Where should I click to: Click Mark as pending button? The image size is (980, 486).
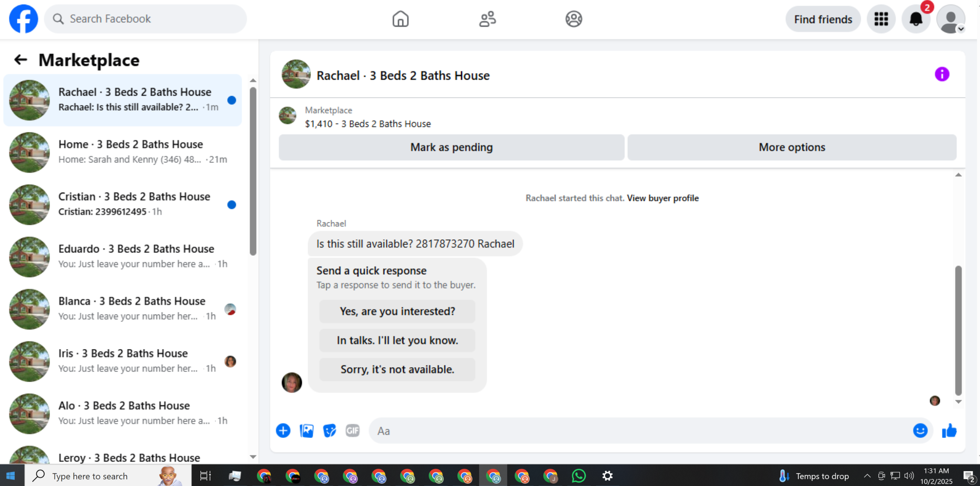[451, 147]
